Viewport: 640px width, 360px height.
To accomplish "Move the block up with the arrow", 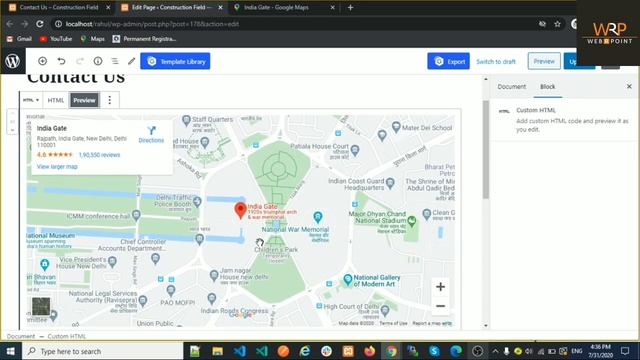I will [x=13, y=113].
